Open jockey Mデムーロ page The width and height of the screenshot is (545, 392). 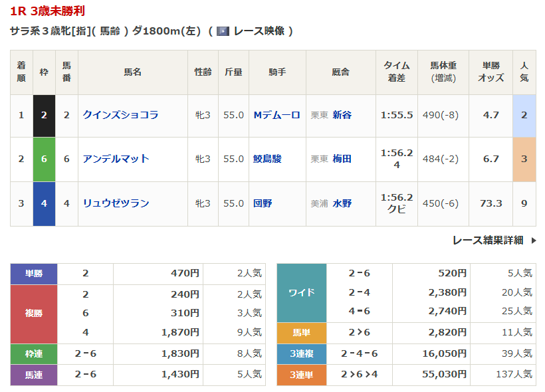pyautogui.click(x=276, y=115)
